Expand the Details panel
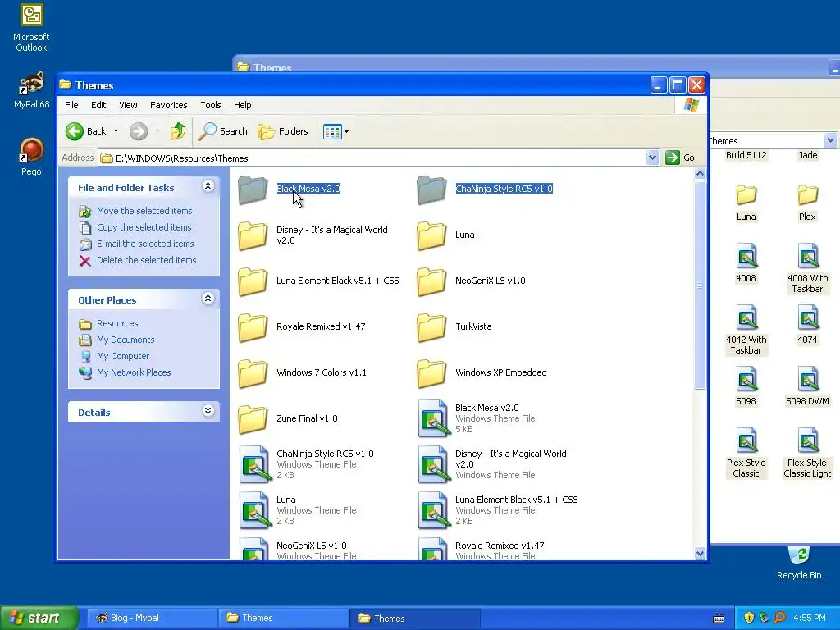The height and width of the screenshot is (630, 840). 208,412
